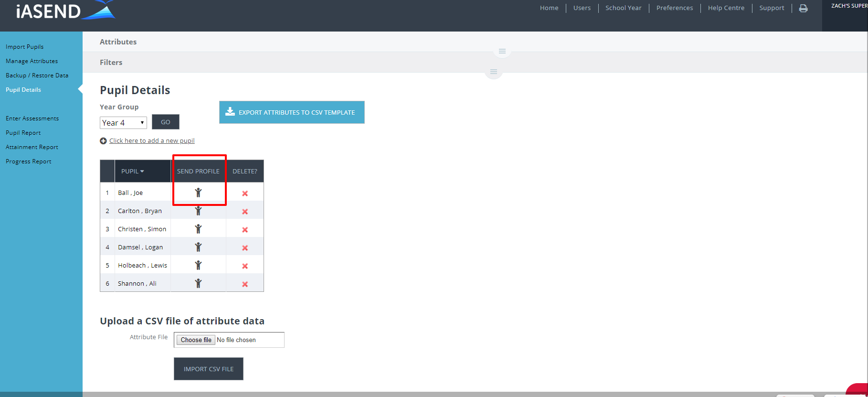Screen dimensions: 868x397
Task: Click the Attributes panel header
Action: (118, 42)
